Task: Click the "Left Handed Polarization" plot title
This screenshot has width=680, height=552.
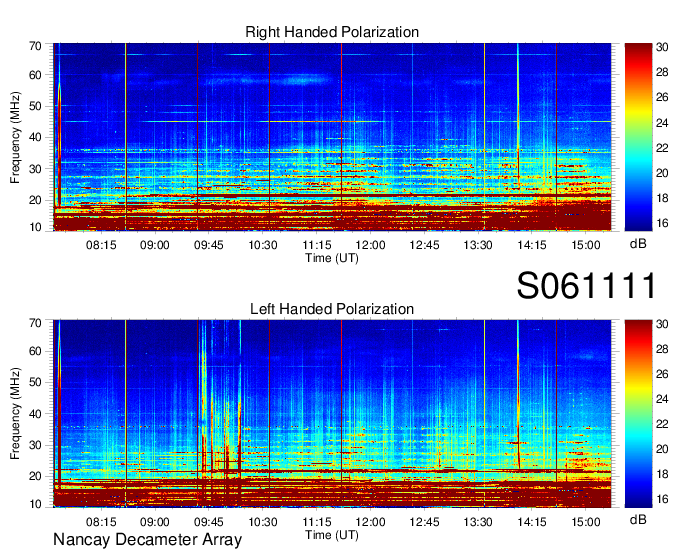Action: pos(332,309)
